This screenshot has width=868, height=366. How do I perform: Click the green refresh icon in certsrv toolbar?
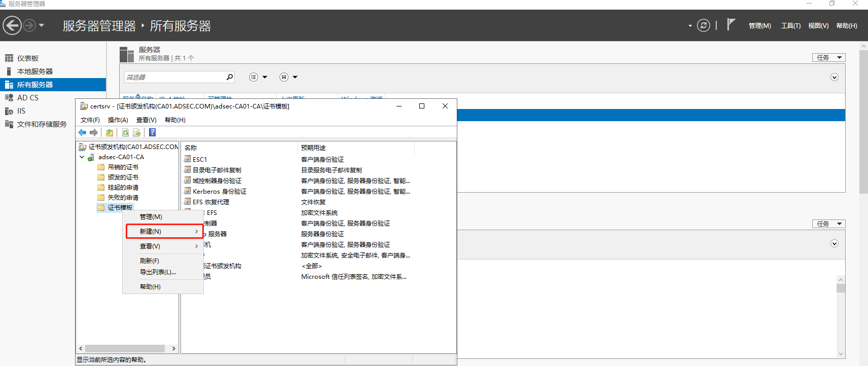pos(125,133)
